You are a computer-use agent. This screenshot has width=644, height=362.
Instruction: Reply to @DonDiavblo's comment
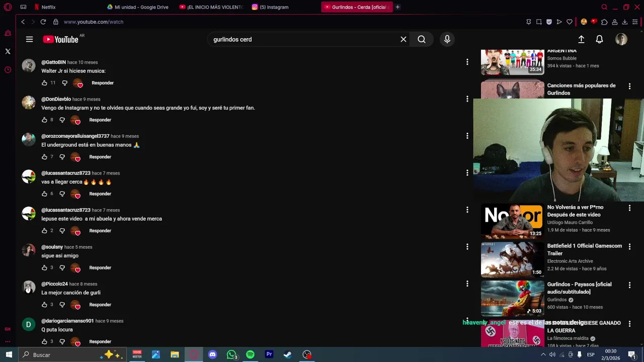100,120
